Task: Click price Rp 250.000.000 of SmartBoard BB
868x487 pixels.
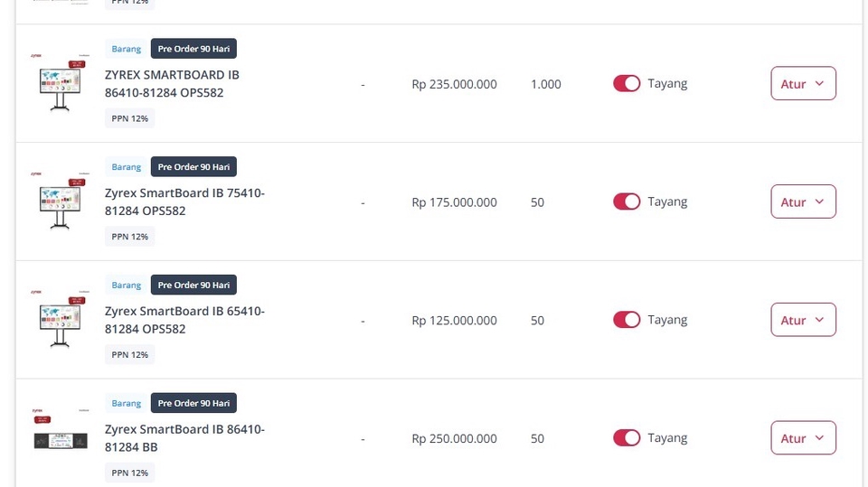Action: tap(454, 438)
